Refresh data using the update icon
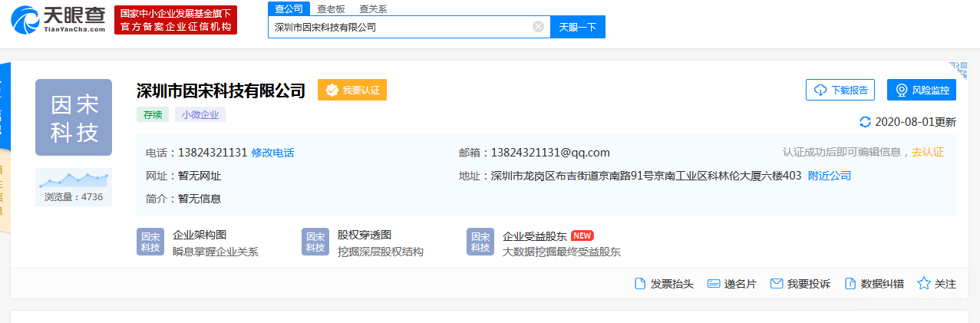The image size is (980, 323). [x=866, y=122]
